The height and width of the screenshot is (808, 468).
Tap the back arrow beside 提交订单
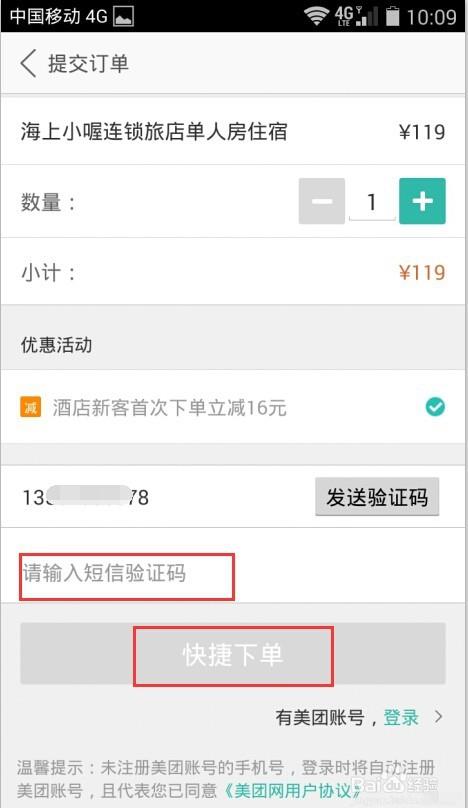point(28,63)
